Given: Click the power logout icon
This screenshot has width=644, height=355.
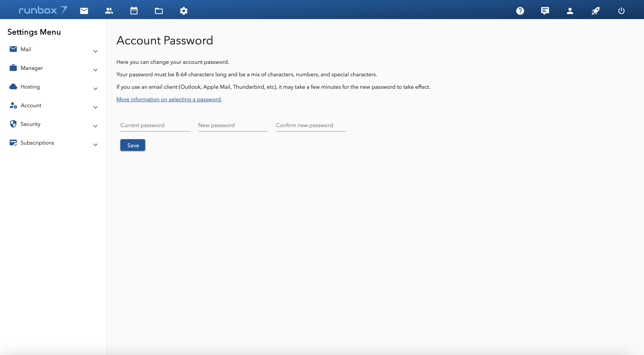Looking at the screenshot, I should pos(621,11).
